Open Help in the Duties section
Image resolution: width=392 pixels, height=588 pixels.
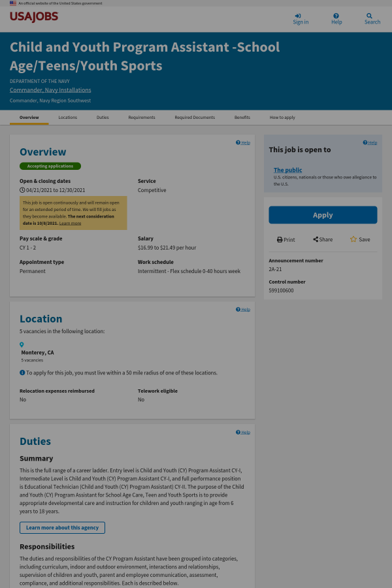click(242, 433)
